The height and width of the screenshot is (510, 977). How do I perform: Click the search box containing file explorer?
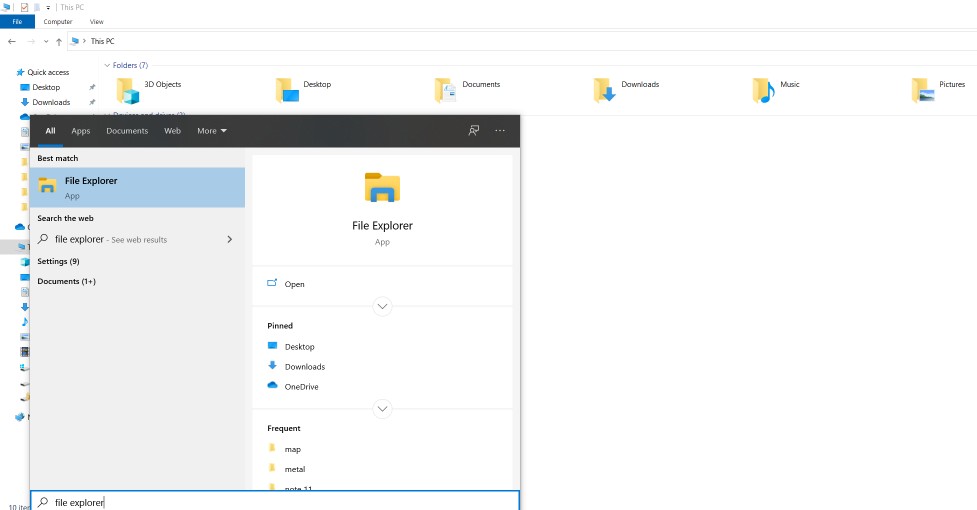(275, 501)
